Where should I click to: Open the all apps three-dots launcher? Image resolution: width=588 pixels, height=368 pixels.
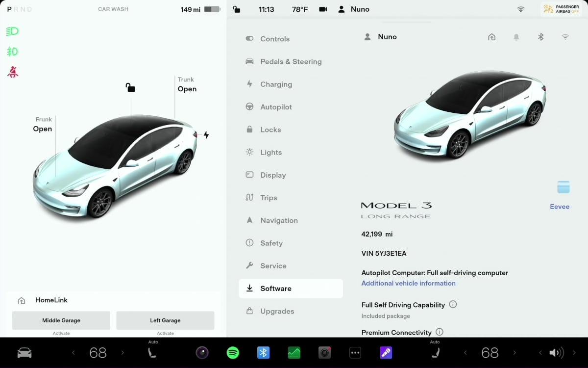point(355,352)
